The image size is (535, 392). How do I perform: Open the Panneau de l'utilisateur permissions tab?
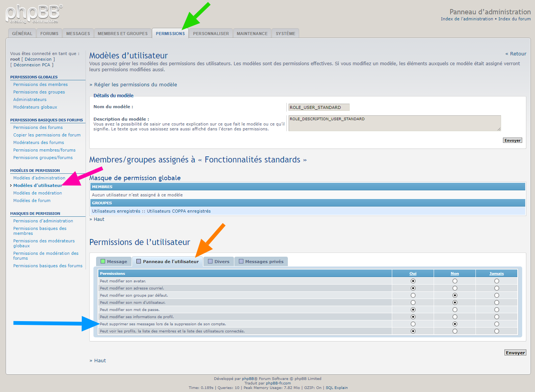pyautogui.click(x=167, y=262)
